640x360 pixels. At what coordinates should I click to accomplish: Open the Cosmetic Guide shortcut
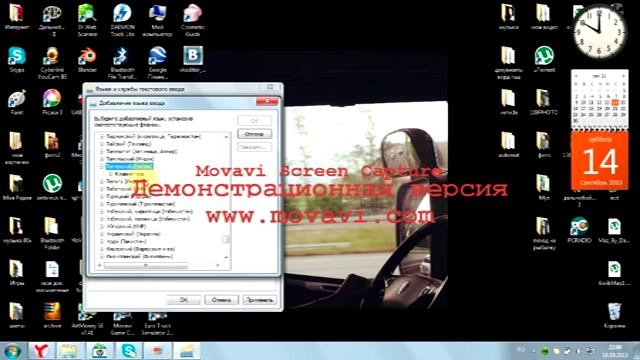[x=192, y=20]
